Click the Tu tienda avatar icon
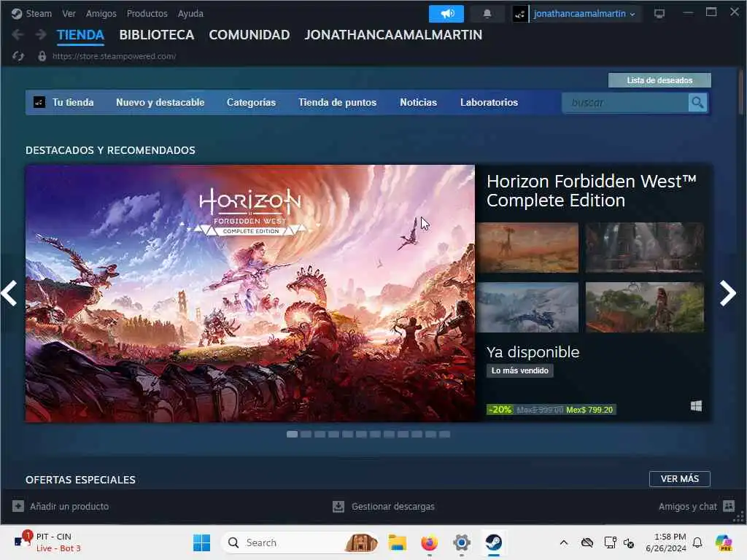747x560 pixels. click(x=39, y=102)
